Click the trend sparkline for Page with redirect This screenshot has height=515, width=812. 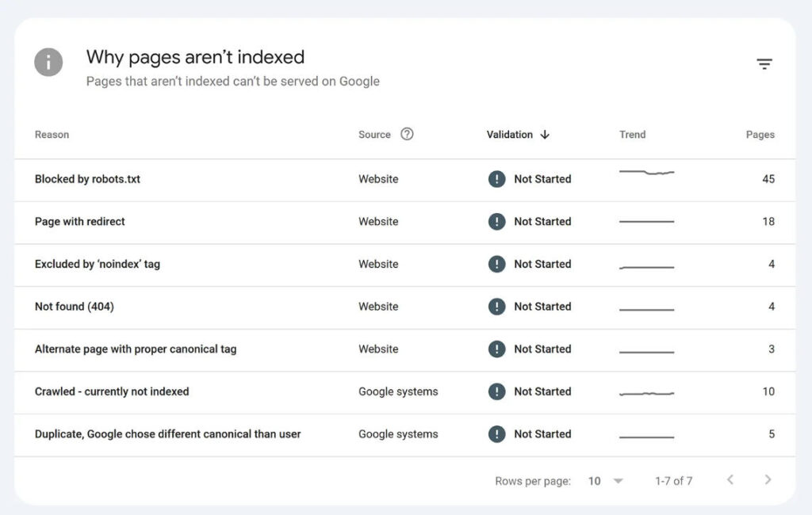click(x=647, y=222)
